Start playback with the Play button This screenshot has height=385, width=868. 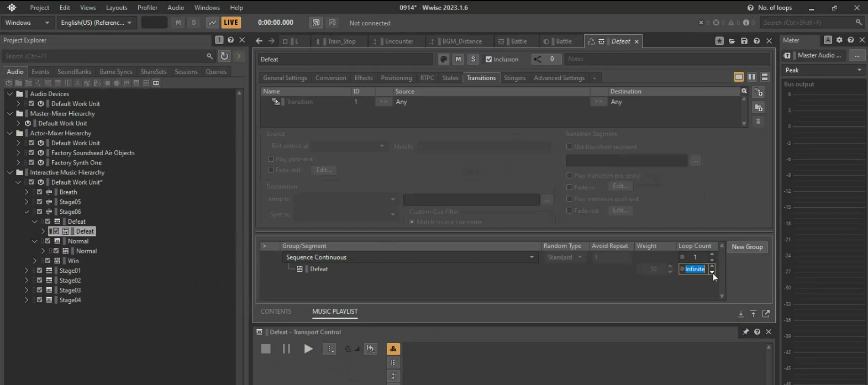pos(308,349)
